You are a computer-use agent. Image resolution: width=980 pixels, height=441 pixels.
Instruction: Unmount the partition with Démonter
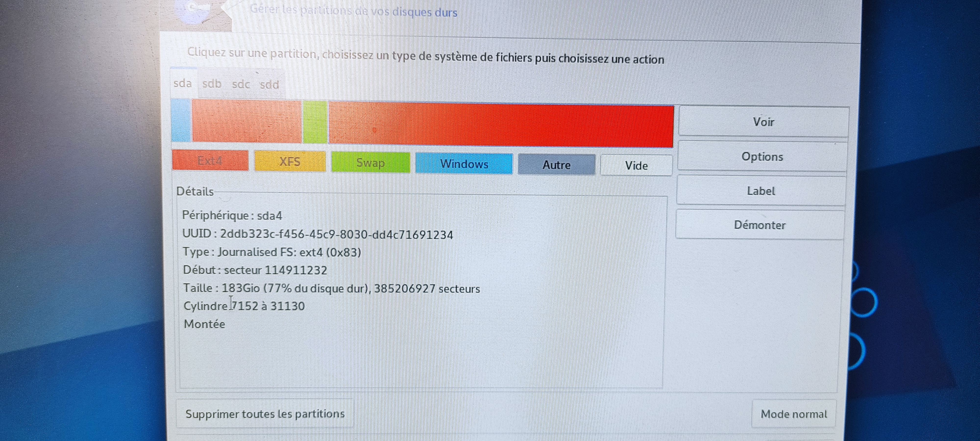(760, 225)
